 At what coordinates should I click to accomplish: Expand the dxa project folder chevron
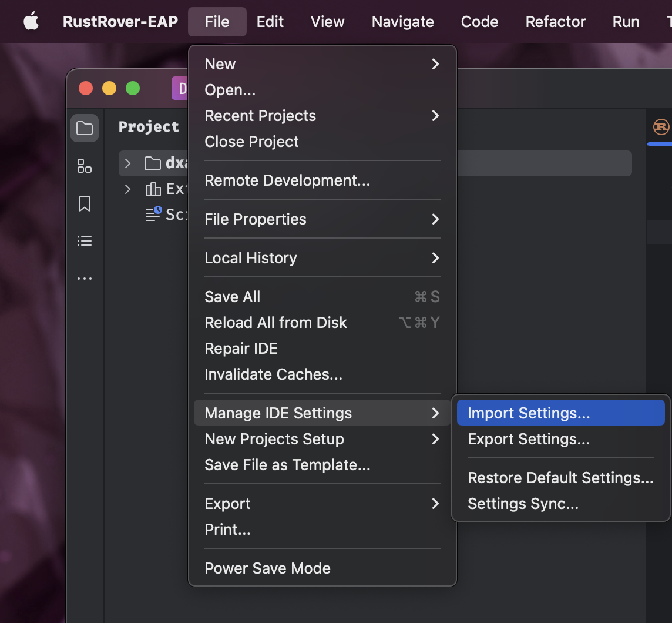128,163
